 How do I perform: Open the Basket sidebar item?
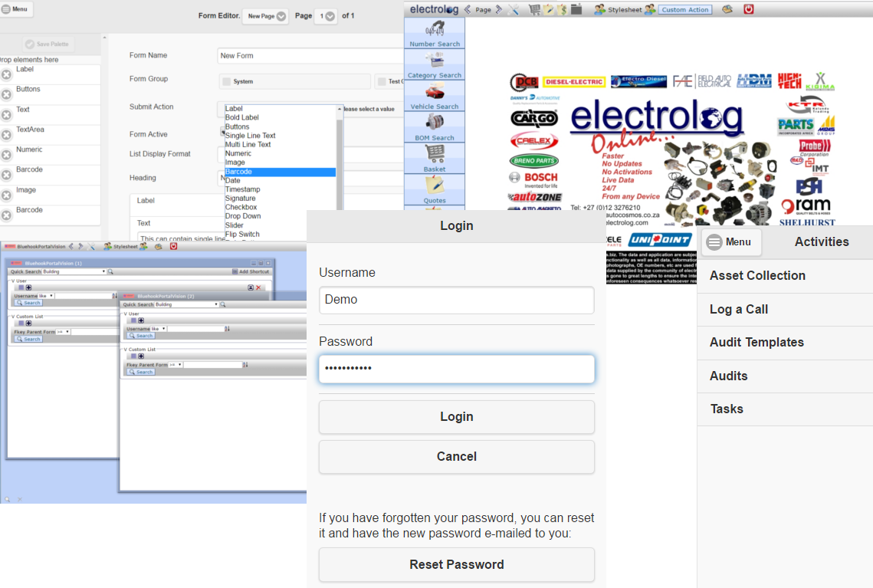point(435,158)
